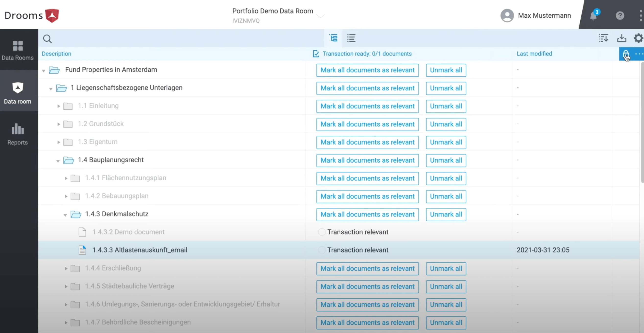Image resolution: width=644 pixels, height=333 pixels.
Task: Open the Data Rooms section
Action: pyautogui.click(x=17, y=50)
